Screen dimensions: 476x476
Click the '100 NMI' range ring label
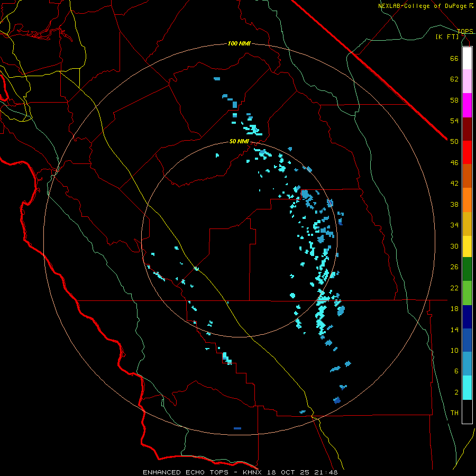pos(239,43)
